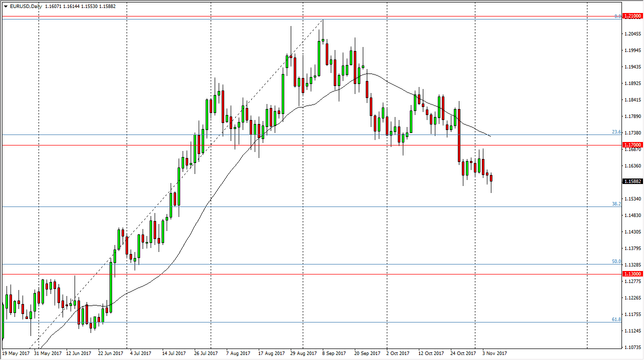The height and width of the screenshot is (360, 644).
Task: Click the current price tag 1.15882
Action: pyautogui.click(x=632, y=182)
